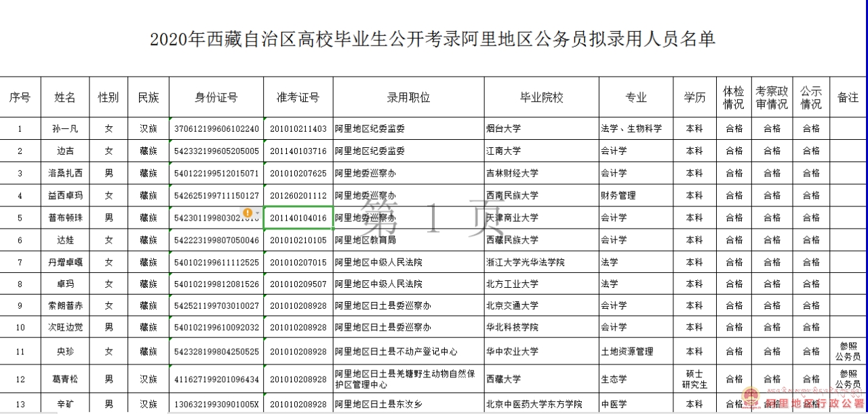Select the 硕士研究生 education cell
Viewport: 868px width, 414px height.
coord(694,379)
